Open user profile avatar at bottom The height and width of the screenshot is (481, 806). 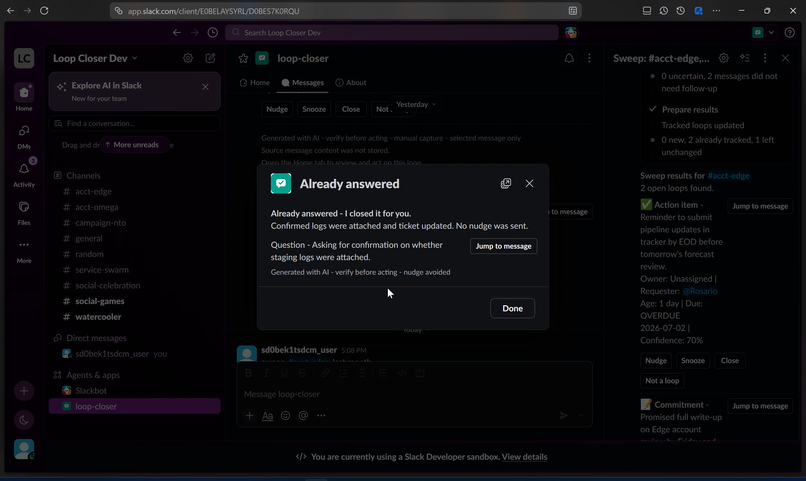click(24, 449)
